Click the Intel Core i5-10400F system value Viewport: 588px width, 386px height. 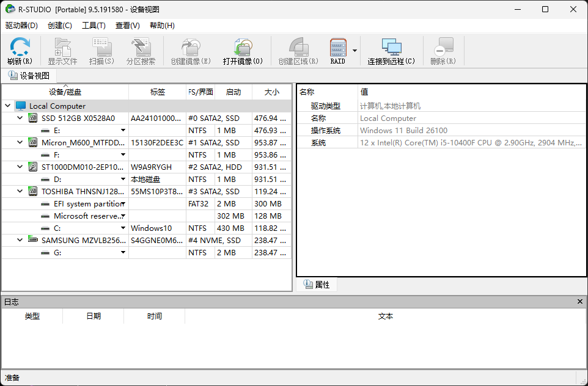click(x=471, y=143)
